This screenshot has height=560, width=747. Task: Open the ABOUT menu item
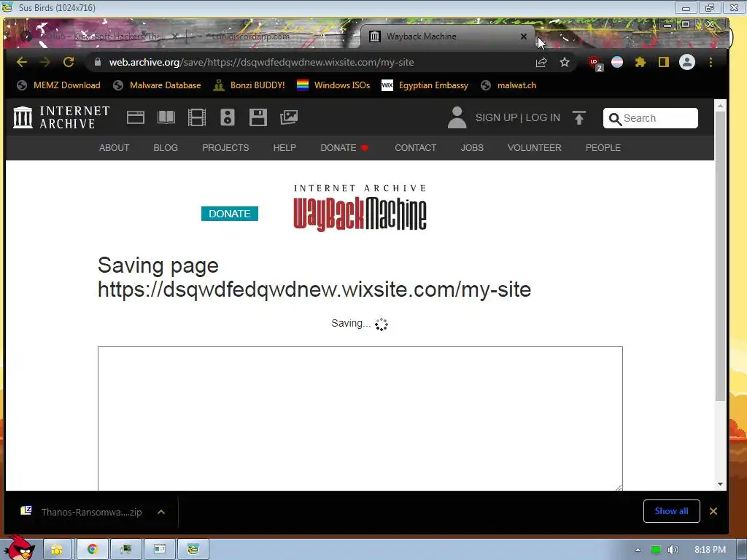pyautogui.click(x=114, y=147)
